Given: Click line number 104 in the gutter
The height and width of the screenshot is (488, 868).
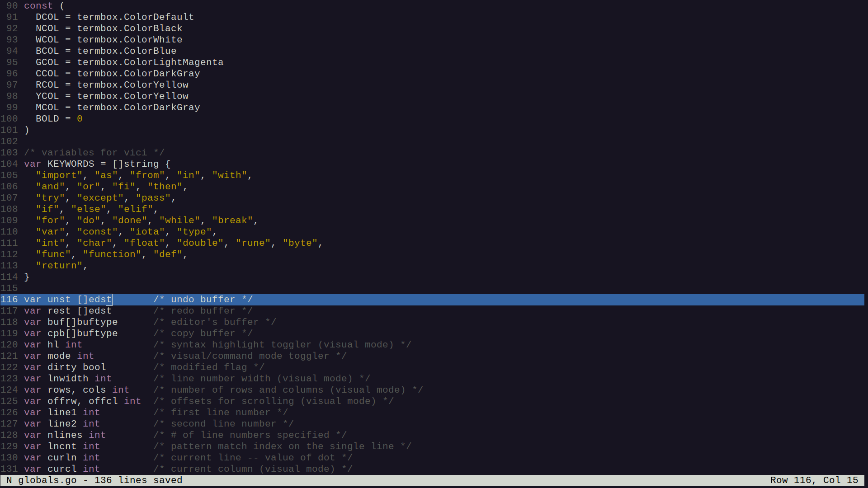Looking at the screenshot, I should click(x=9, y=164).
